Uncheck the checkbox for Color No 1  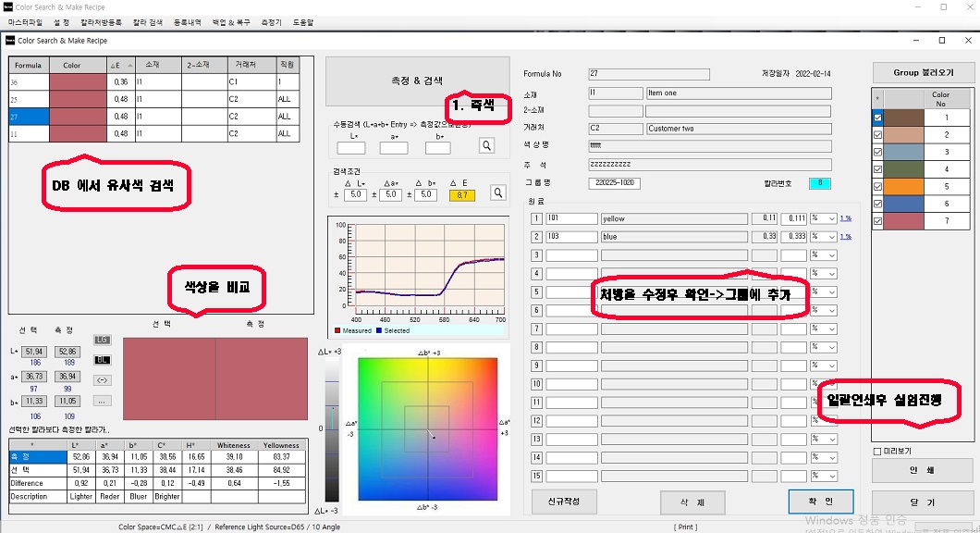pyautogui.click(x=878, y=118)
